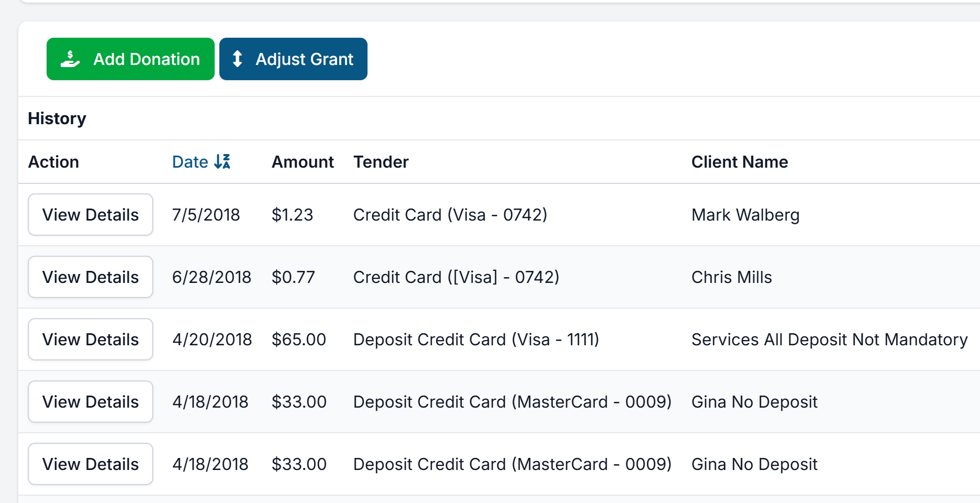View Details for the $65.00 Visa deposit
Screen dimensions: 980x503
90,339
